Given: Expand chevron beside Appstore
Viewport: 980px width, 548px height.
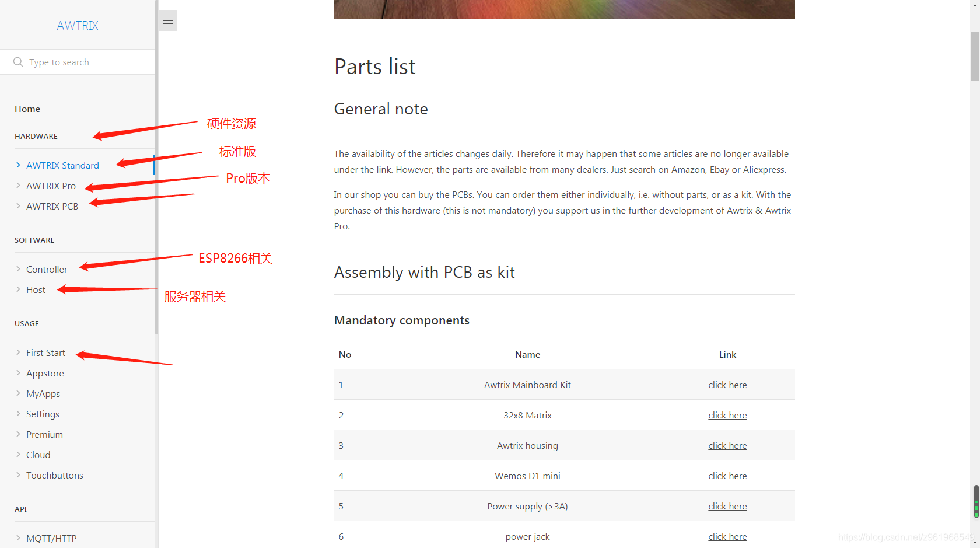Looking at the screenshot, I should [x=18, y=373].
